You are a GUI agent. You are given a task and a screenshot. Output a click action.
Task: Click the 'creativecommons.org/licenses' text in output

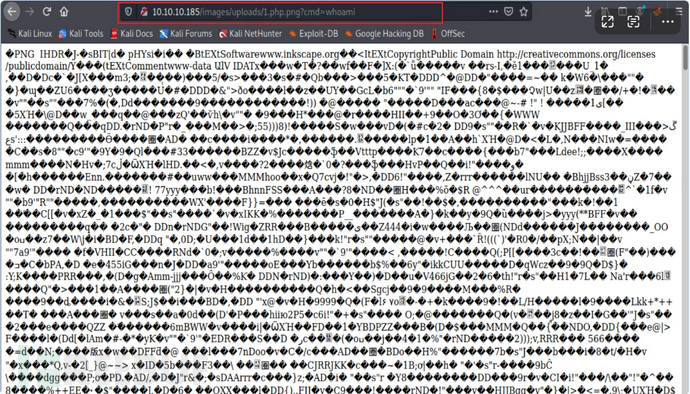pyautogui.click(x=589, y=54)
